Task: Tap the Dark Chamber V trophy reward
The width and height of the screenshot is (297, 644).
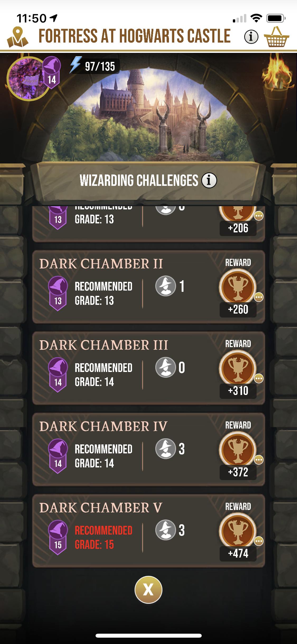Action: tap(238, 531)
